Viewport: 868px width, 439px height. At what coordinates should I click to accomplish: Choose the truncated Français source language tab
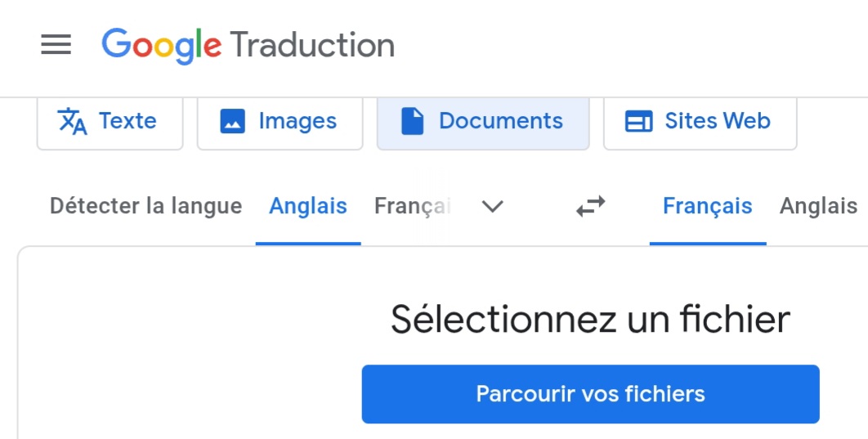coord(413,206)
